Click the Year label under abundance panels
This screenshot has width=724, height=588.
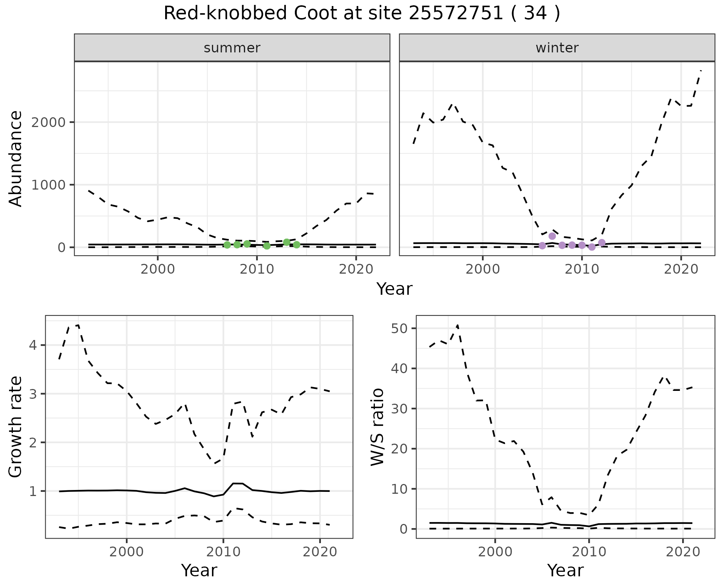click(x=394, y=289)
